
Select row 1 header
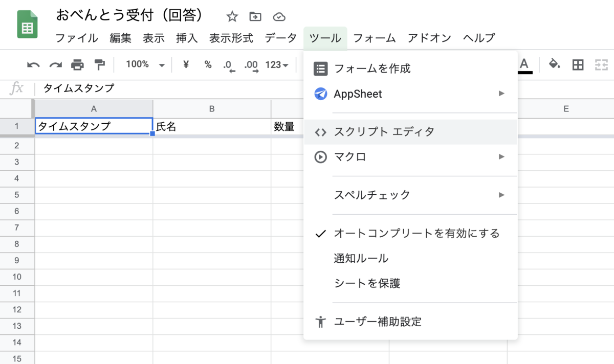17,126
